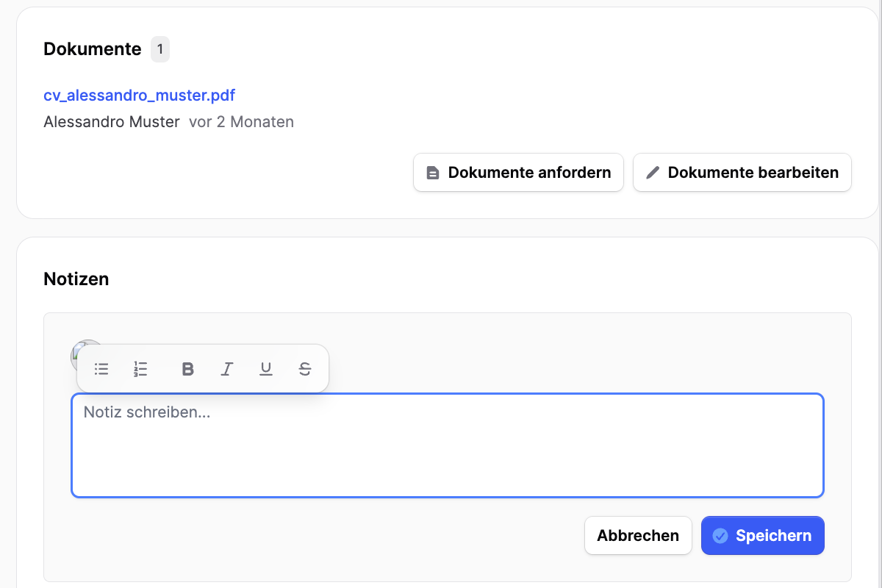
Task: Click the Dokumente section heading
Action: pyautogui.click(x=92, y=49)
